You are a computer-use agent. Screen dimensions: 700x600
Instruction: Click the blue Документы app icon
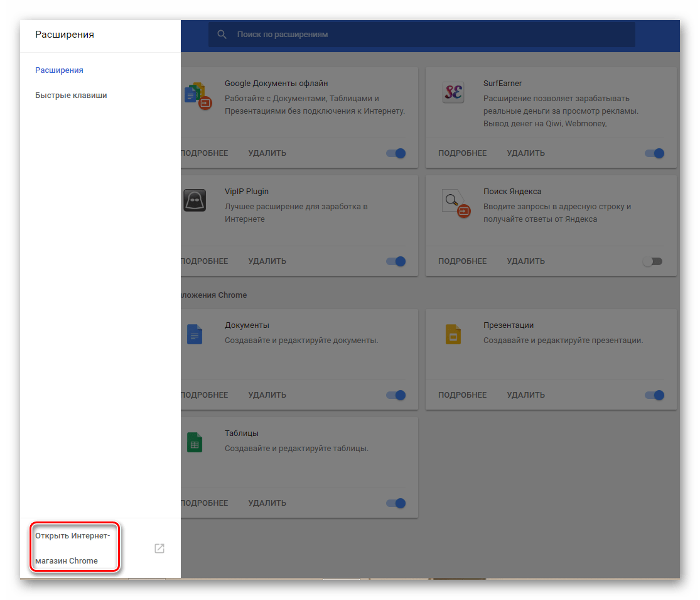195,334
